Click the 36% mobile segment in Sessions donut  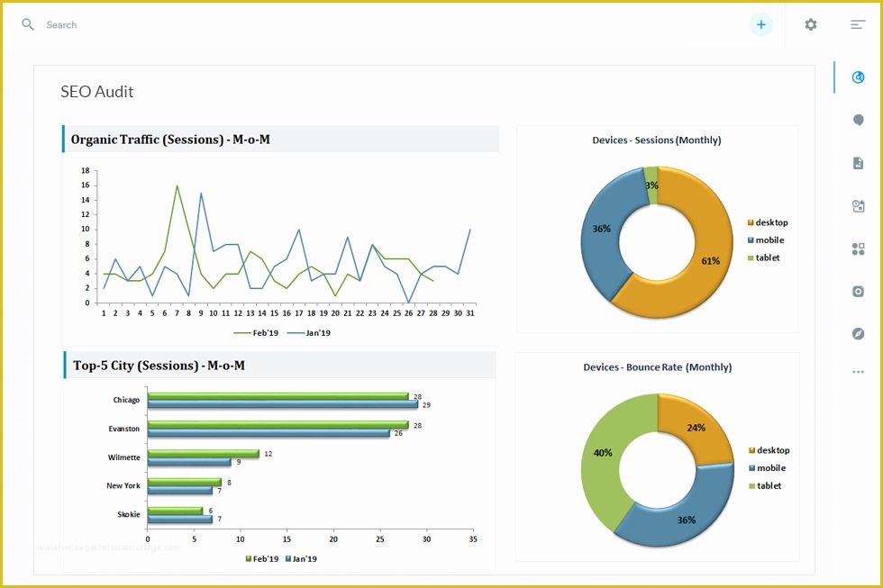click(x=602, y=229)
